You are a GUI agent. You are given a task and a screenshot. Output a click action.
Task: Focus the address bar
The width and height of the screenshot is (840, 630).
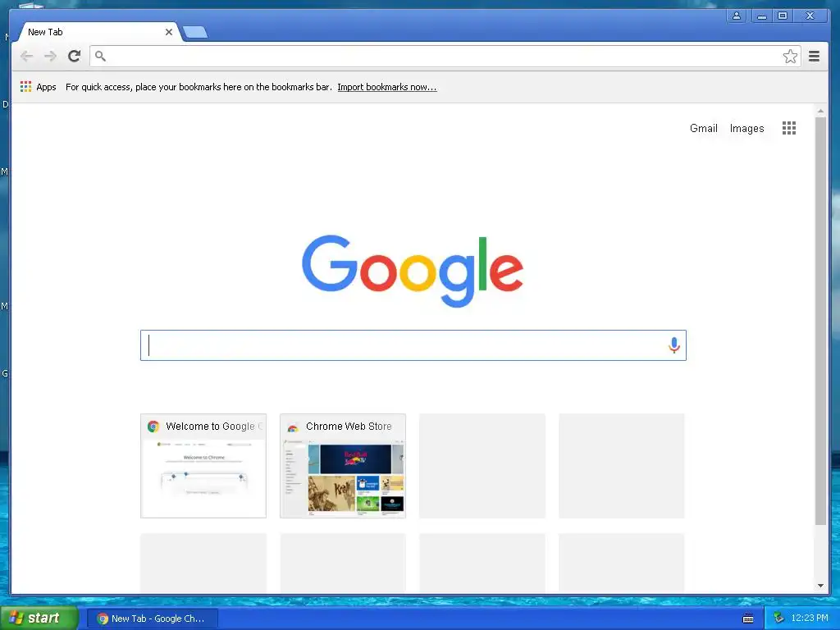(445, 57)
